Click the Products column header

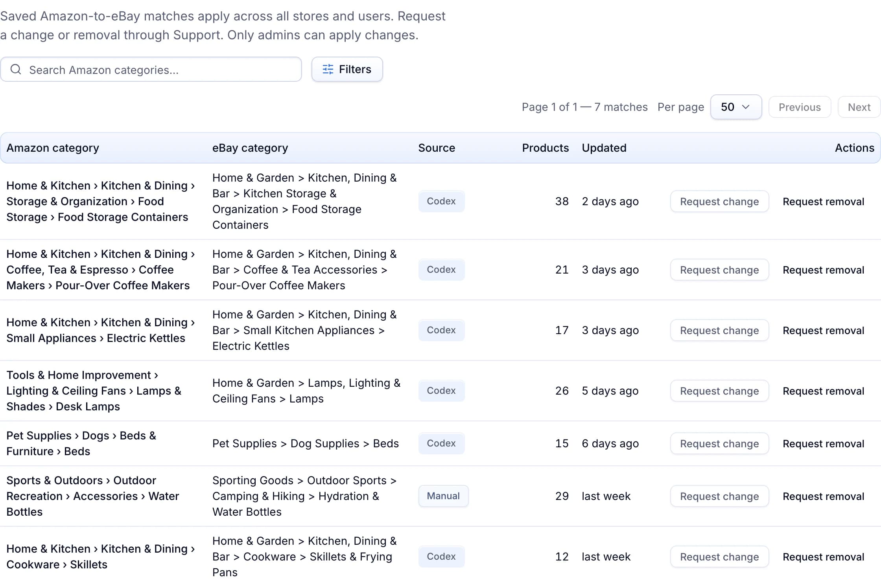545,148
